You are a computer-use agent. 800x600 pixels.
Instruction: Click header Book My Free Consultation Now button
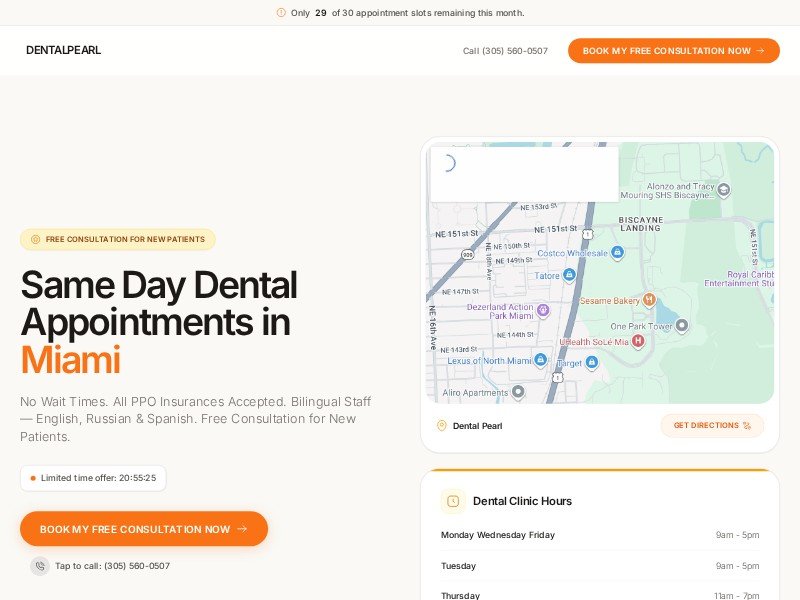point(673,51)
